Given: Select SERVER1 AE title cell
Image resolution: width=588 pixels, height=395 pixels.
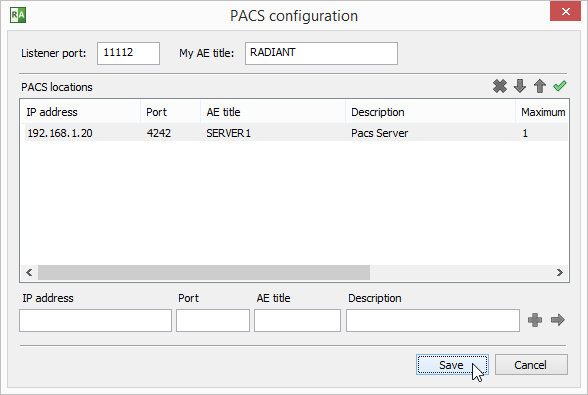Looking at the screenshot, I should click(228, 133).
